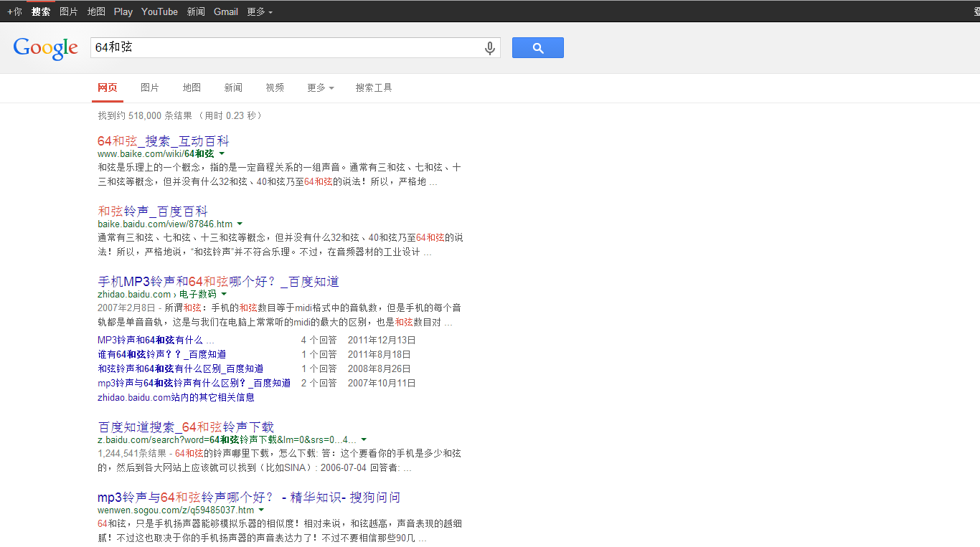Expand arrow next to wenwen.sogou.com URL
Viewport: 980px width, 547px height.
tap(261, 510)
